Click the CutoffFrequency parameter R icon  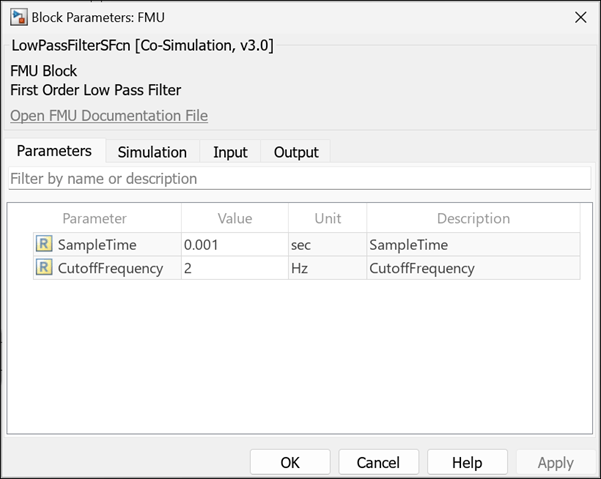click(44, 268)
